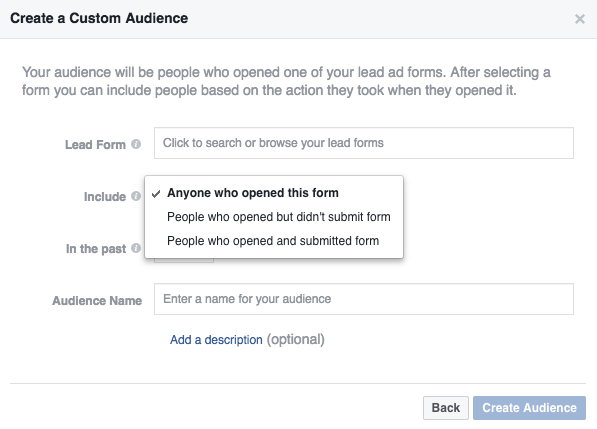The width and height of the screenshot is (597, 429).
Task: Click the Lead Form label
Action: pyautogui.click(x=95, y=145)
